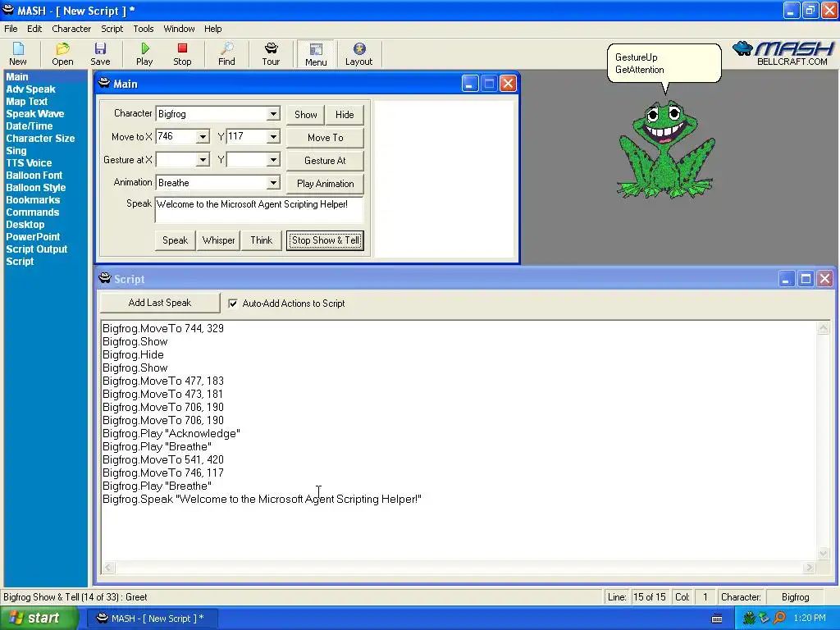The height and width of the screenshot is (630, 840).
Task: Click the Add Last Speak button
Action: pyautogui.click(x=160, y=303)
